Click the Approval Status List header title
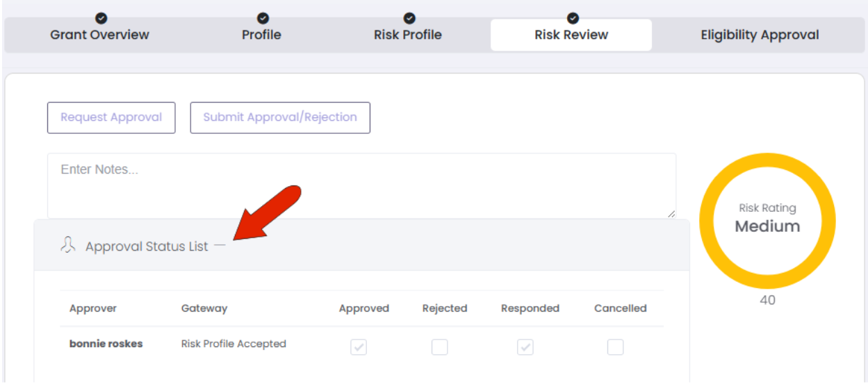The image size is (868, 386). [147, 246]
